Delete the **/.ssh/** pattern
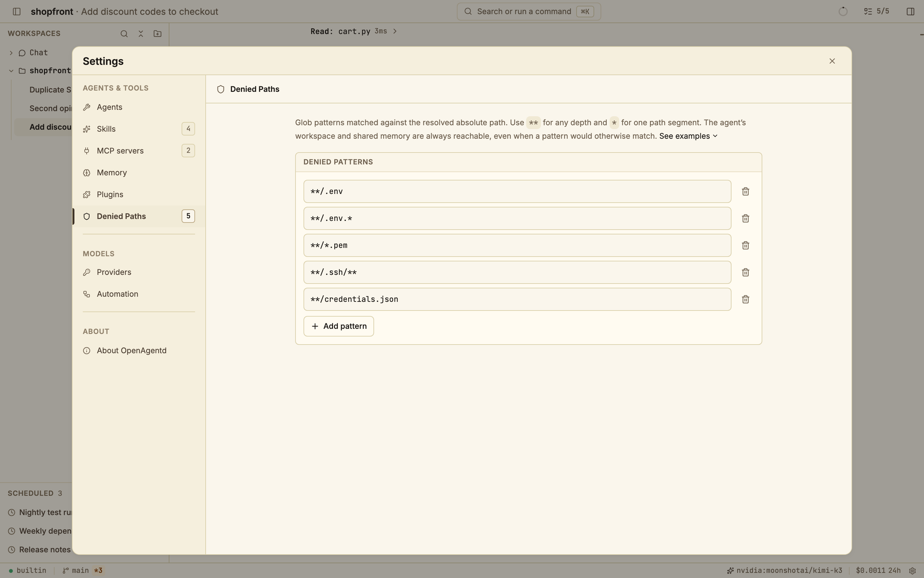The height and width of the screenshot is (578, 924). [x=745, y=273]
